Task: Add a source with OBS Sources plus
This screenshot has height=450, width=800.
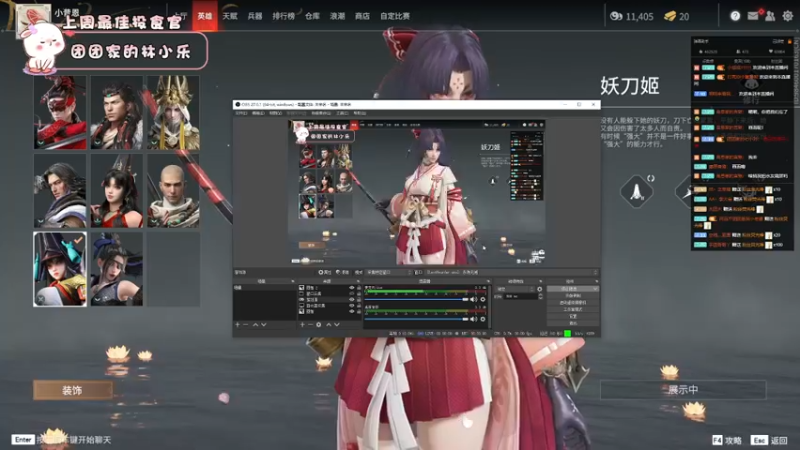Action: 302,324
